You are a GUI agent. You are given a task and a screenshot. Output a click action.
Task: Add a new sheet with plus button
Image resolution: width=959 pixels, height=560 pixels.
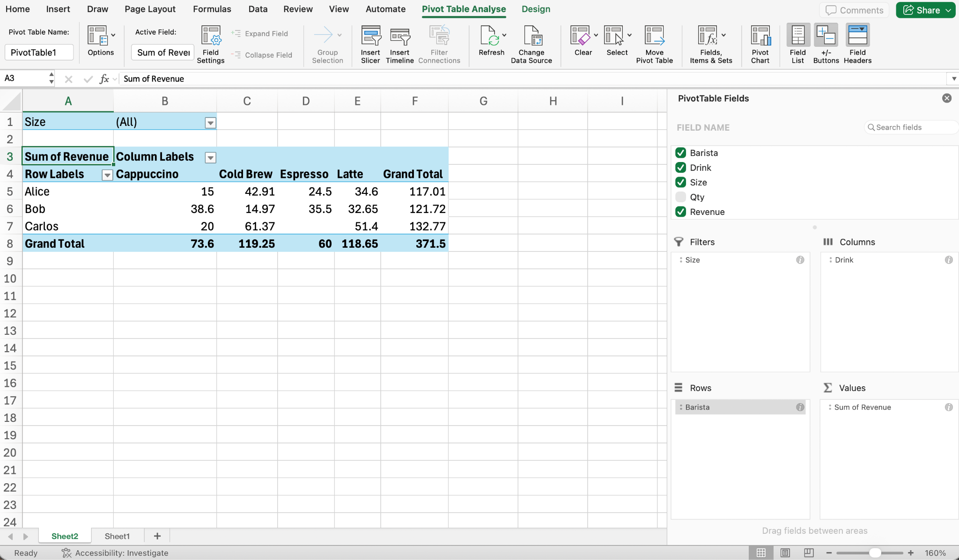pos(157,536)
